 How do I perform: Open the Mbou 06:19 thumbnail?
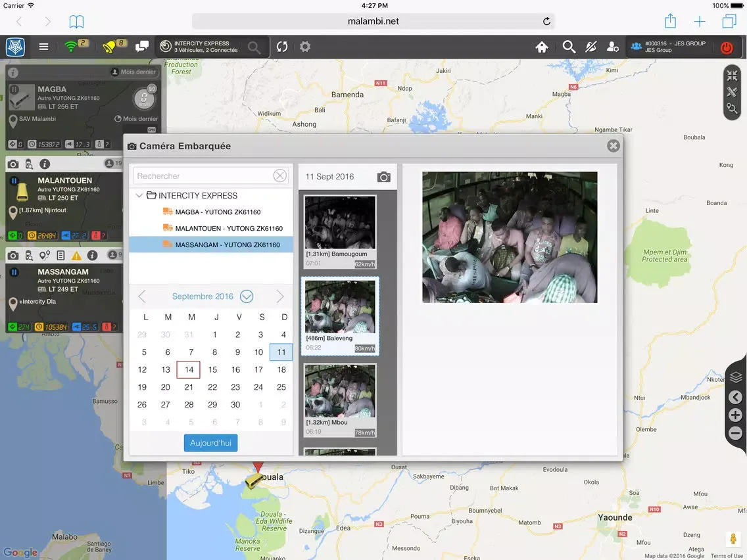340,400
